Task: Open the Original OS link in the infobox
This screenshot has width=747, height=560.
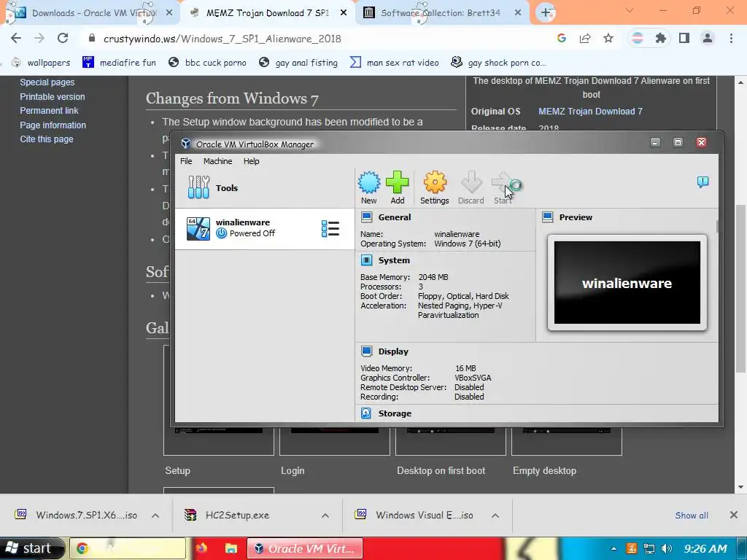Action: click(590, 112)
